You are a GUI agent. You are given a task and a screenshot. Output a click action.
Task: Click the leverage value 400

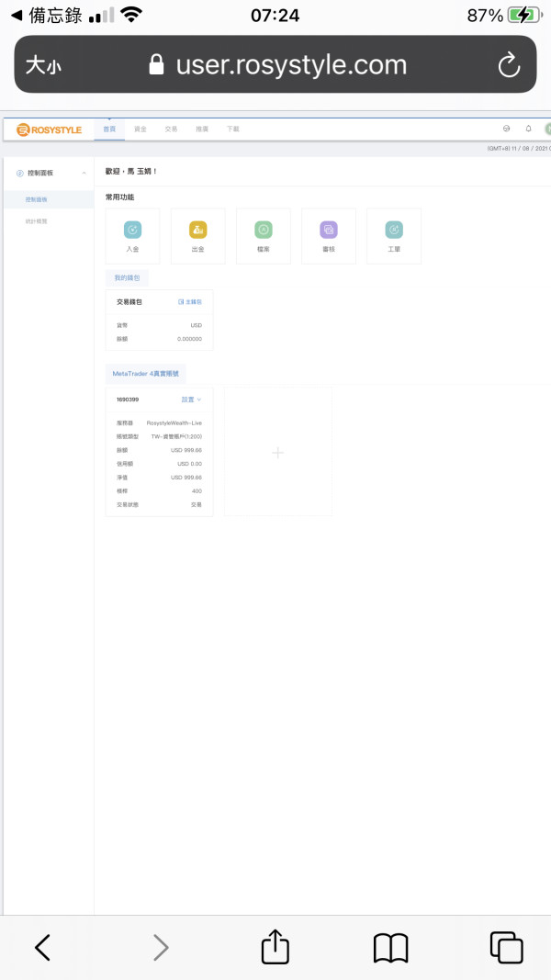(x=197, y=491)
